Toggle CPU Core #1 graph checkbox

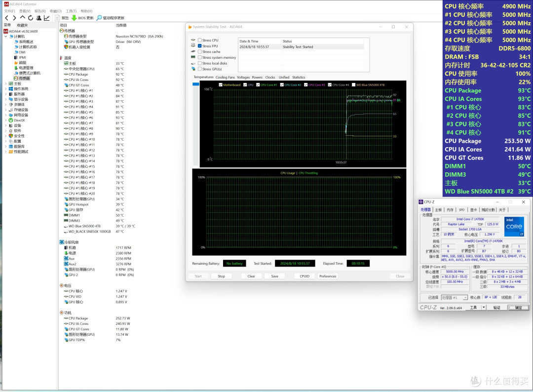click(258, 85)
